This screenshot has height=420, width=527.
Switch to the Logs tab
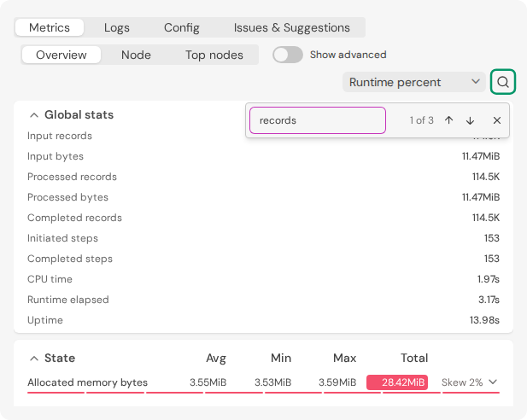coord(117,27)
